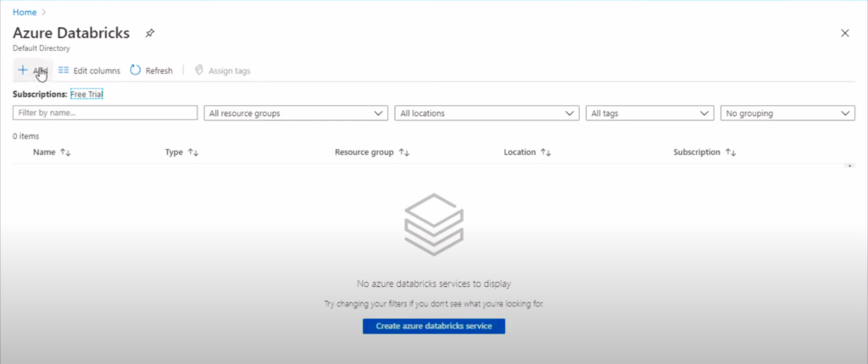
Task: Sort by Type column arrows
Action: [x=193, y=152]
